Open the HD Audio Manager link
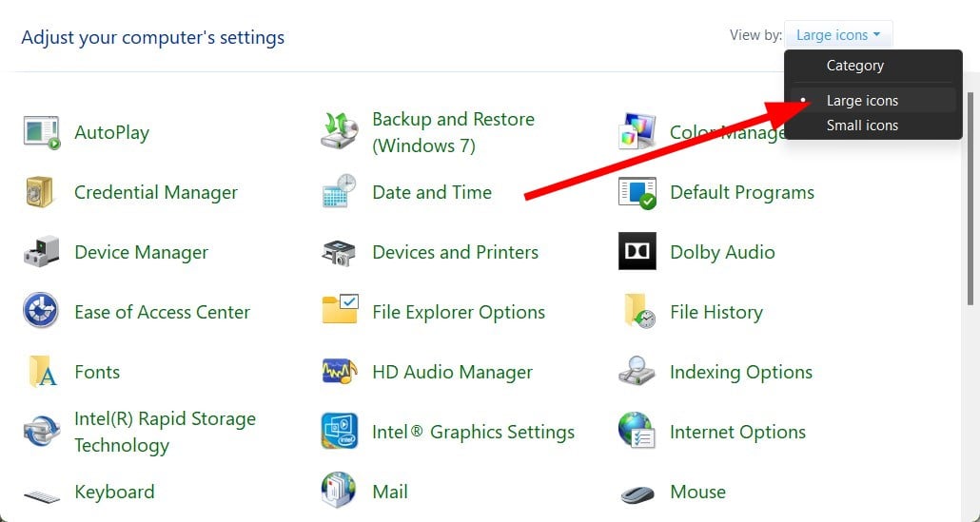The image size is (980, 522). (x=453, y=372)
